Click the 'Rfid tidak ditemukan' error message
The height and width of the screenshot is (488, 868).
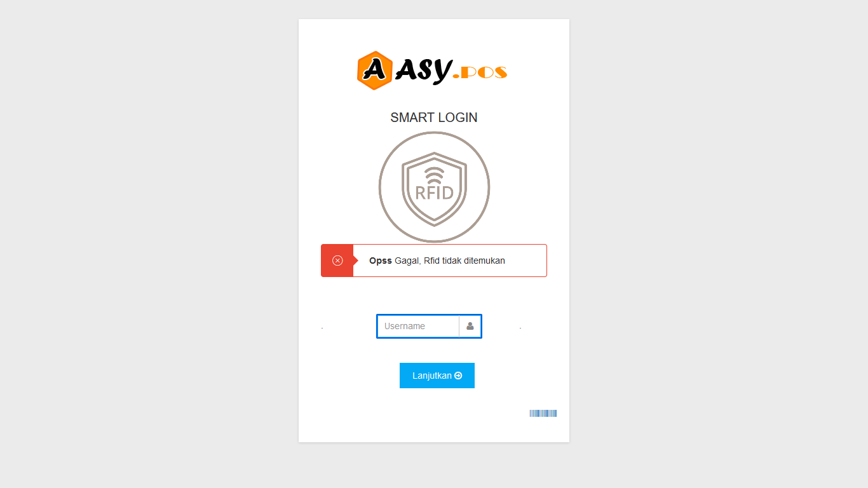tap(465, 261)
